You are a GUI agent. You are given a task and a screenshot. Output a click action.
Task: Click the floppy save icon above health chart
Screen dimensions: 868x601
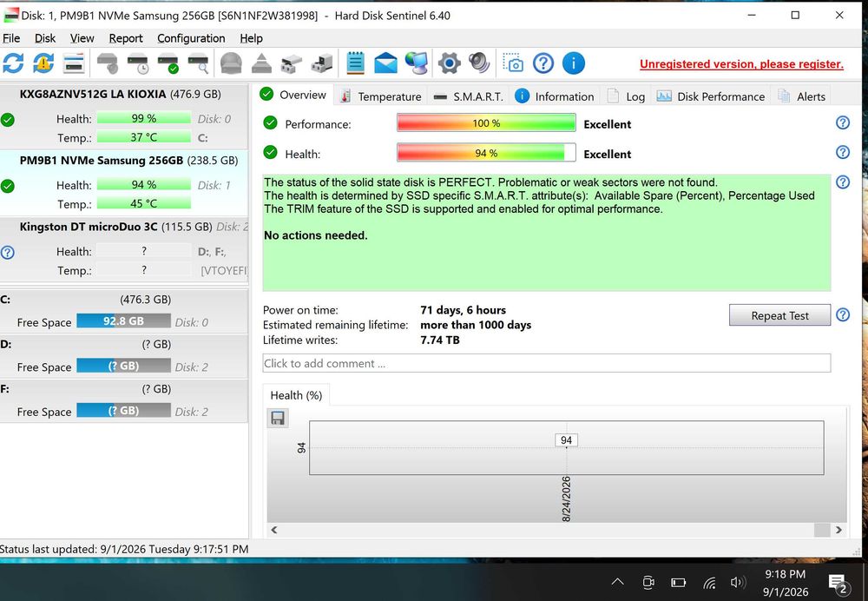(x=278, y=418)
